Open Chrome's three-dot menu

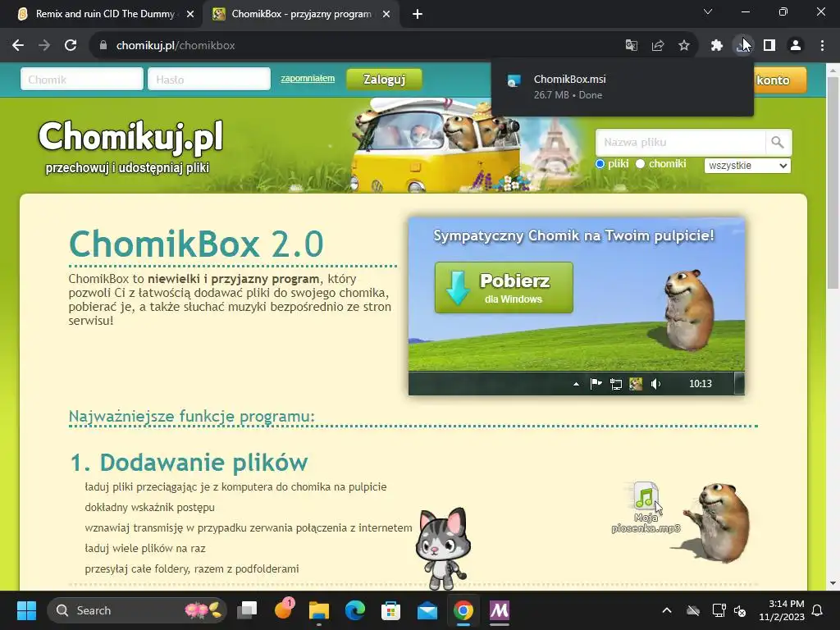click(x=822, y=46)
